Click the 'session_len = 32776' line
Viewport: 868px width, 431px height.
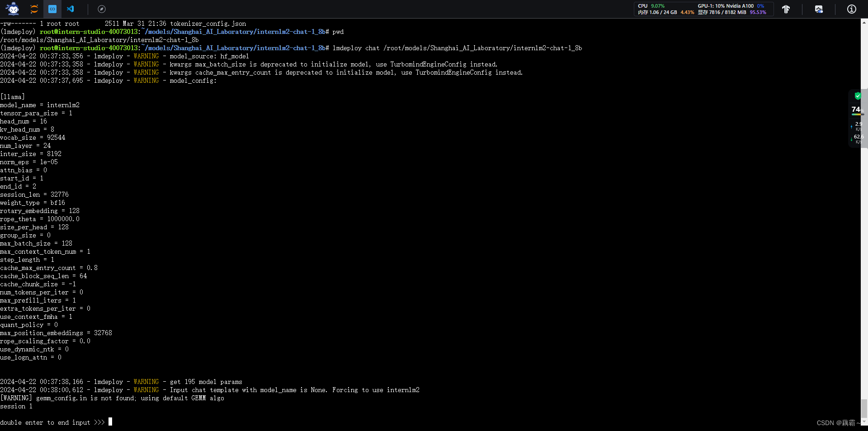pos(34,194)
